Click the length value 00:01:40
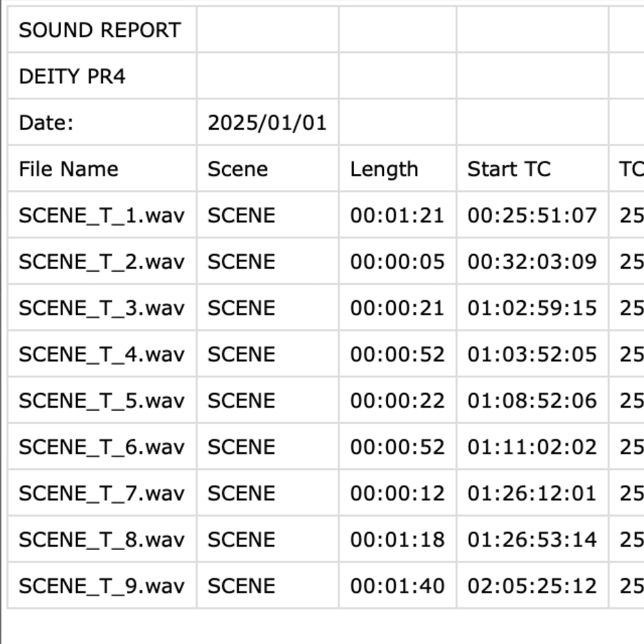The height and width of the screenshot is (644, 644). [x=397, y=586]
